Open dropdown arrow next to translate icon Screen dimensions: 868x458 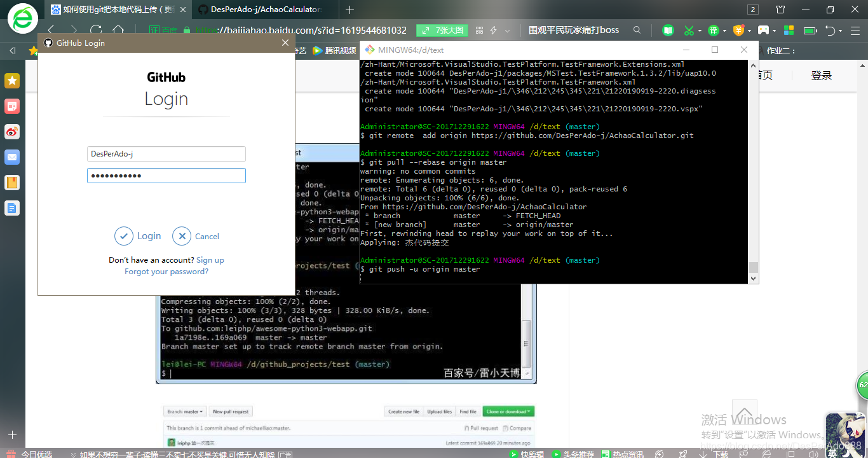point(724,31)
